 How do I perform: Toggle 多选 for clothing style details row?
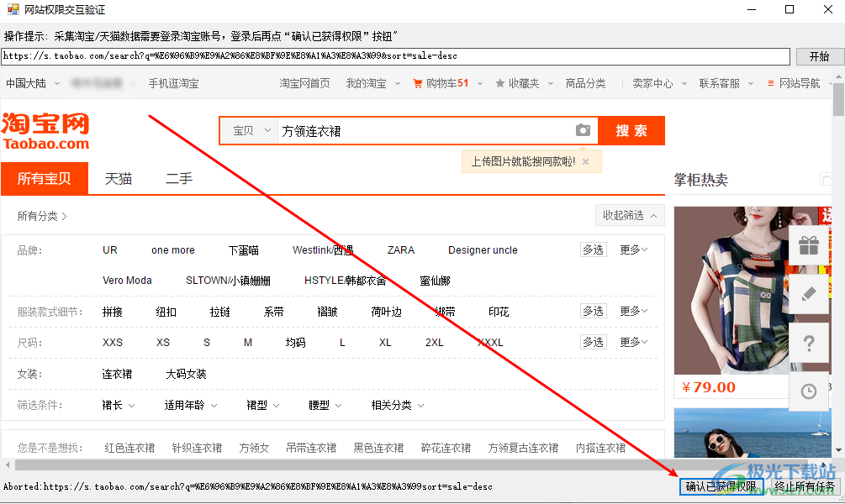click(x=593, y=311)
